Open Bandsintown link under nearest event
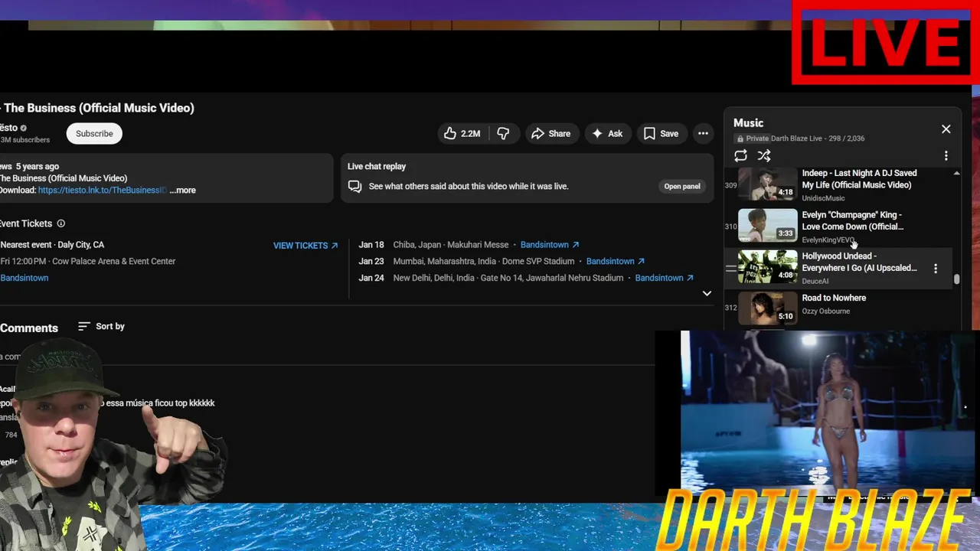Image resolution: width=980 pixels, height=551 pixels. pos(24,278)
